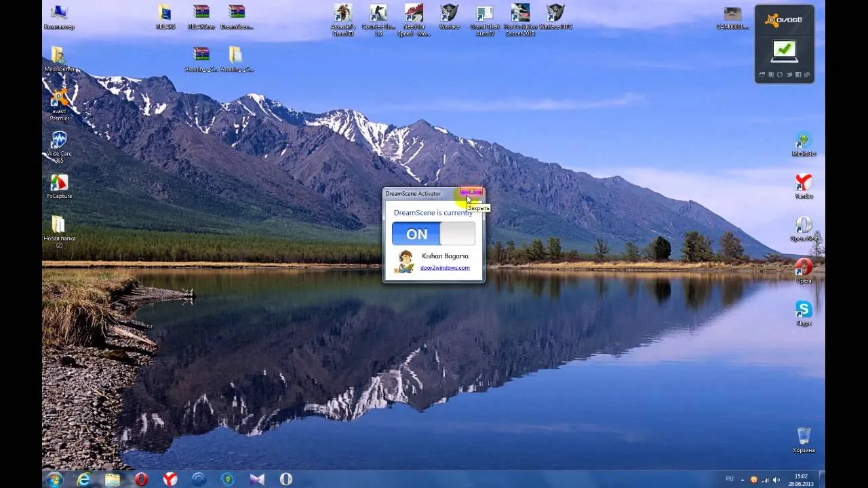Screen dimensions: 868x488
Task: Switch the RU input language indicator
Action: (730, 479)
